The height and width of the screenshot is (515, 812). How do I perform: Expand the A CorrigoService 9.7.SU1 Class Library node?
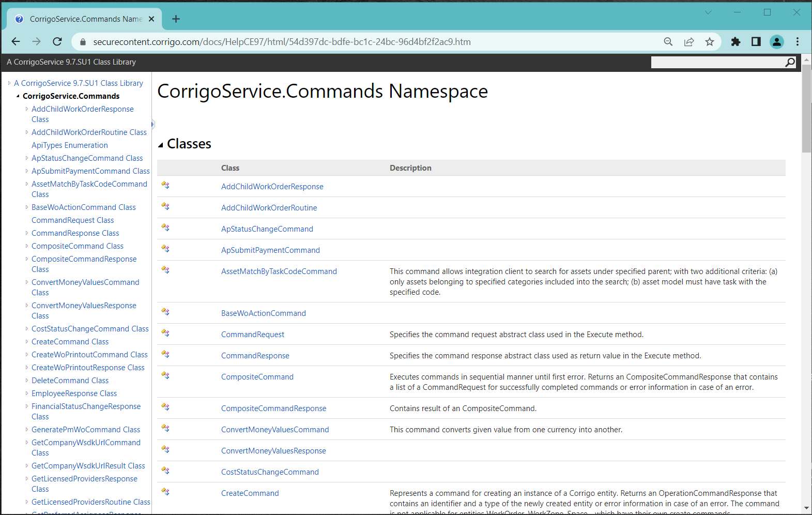9,83
